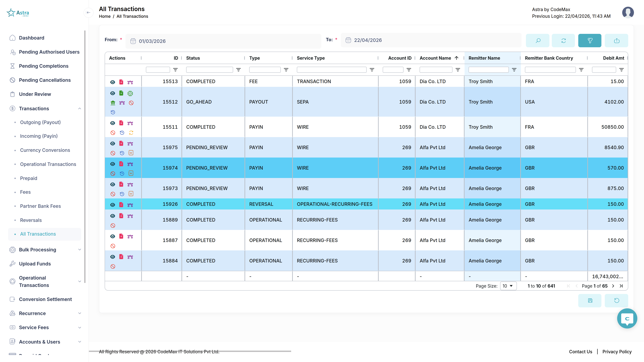Image resolution: width=644 pixels, height=362 pixels.
Task: Click cancel icon for transaction 15887
Action: coord(113,246)
